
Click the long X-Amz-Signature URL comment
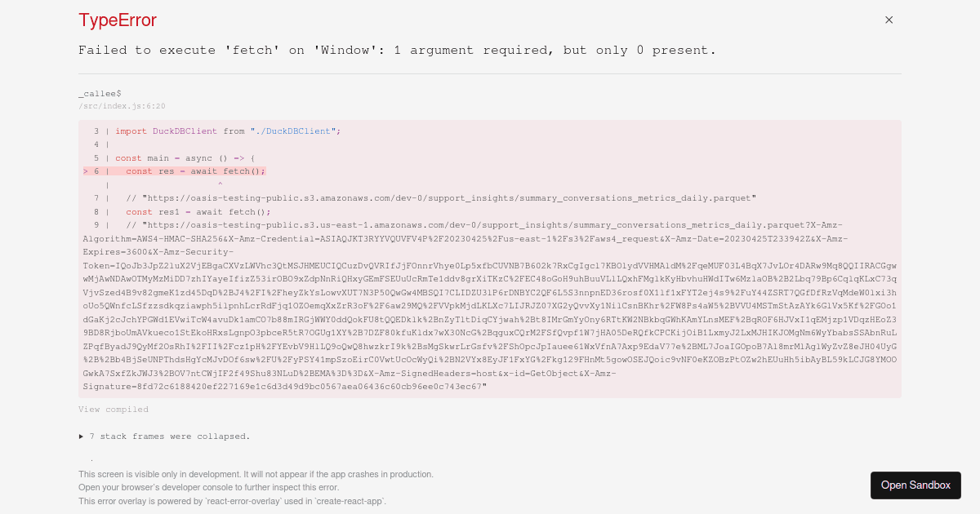[x=490, y=305]
